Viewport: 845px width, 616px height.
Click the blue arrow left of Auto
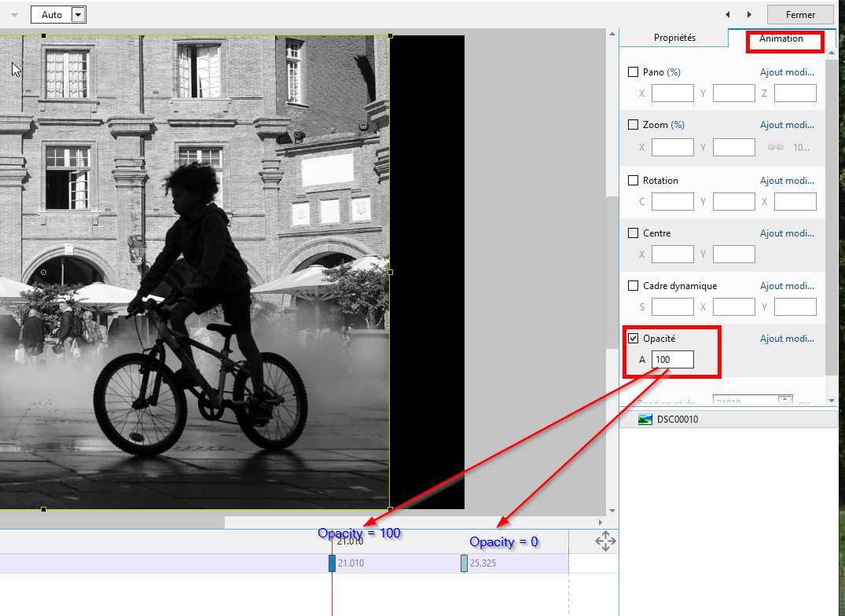pos(14,15)
